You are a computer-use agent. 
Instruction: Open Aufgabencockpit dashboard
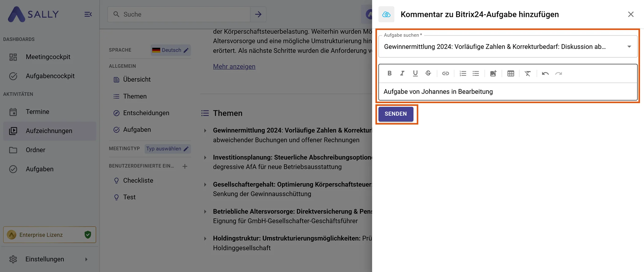pos(50,76)
